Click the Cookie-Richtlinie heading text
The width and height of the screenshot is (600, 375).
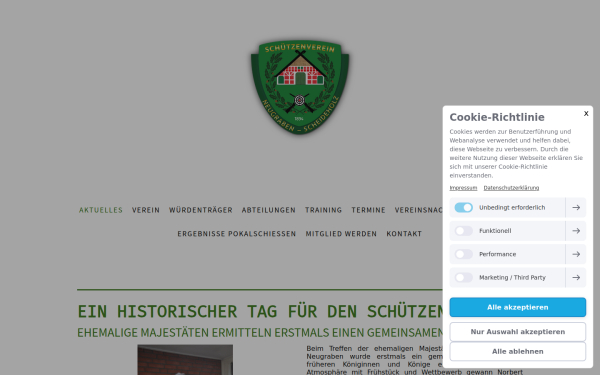tap(497, 117)
